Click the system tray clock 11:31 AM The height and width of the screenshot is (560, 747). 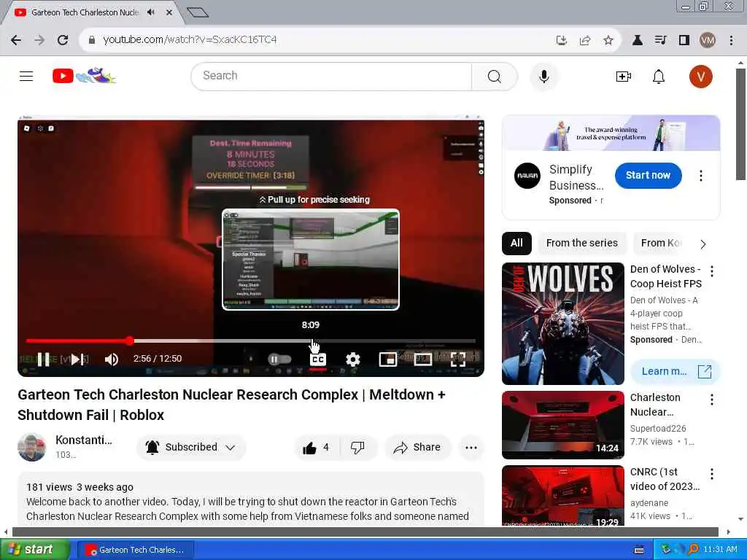coord(720,550)
